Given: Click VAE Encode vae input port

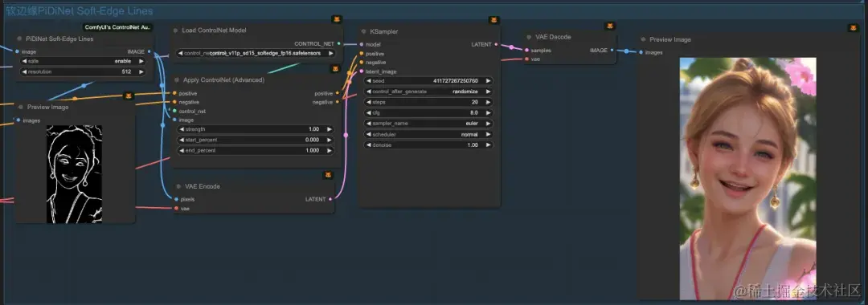Looking at the screenshot, I should 176,209.
